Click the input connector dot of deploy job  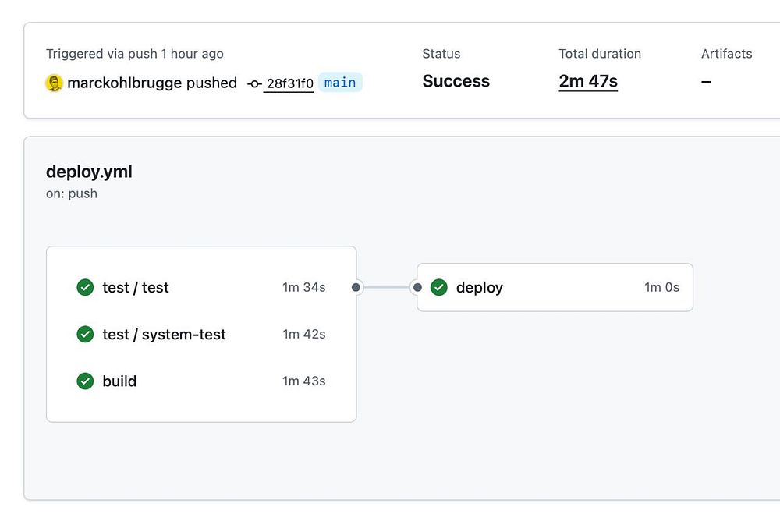(417, 288)
